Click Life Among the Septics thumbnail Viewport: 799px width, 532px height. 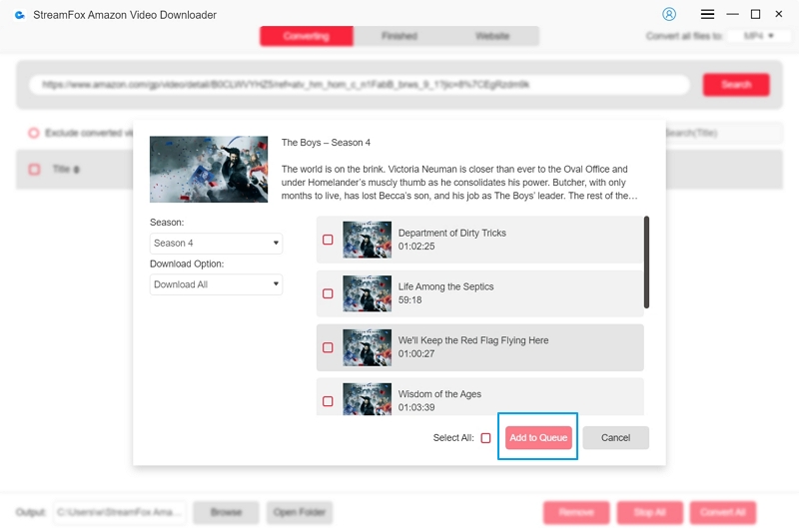click(367, 293)
